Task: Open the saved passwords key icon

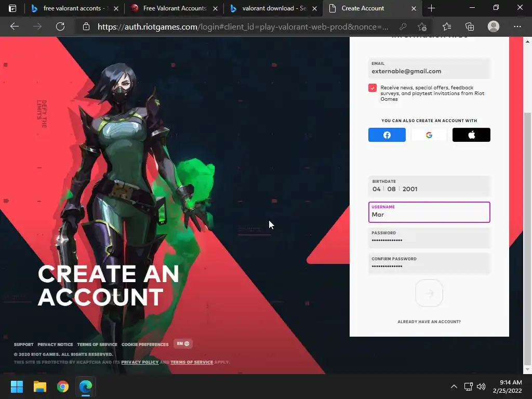Action: (403, 26)
